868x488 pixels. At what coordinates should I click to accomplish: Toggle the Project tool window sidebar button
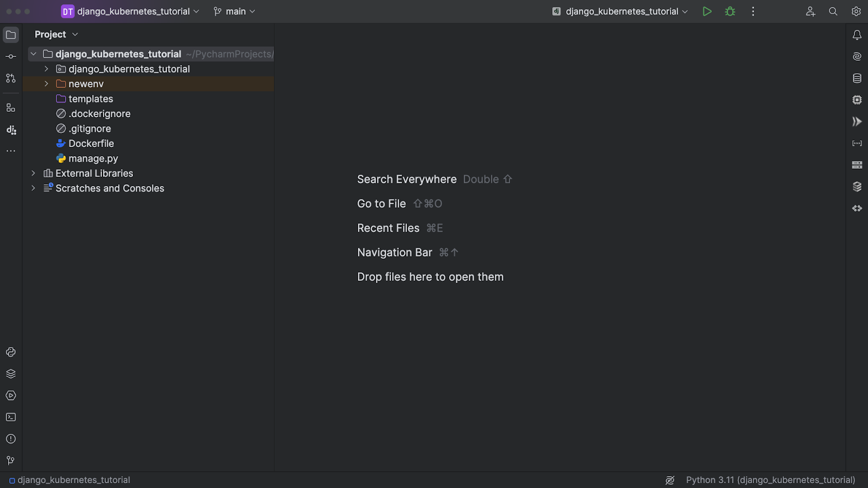(x=11, y=35)
